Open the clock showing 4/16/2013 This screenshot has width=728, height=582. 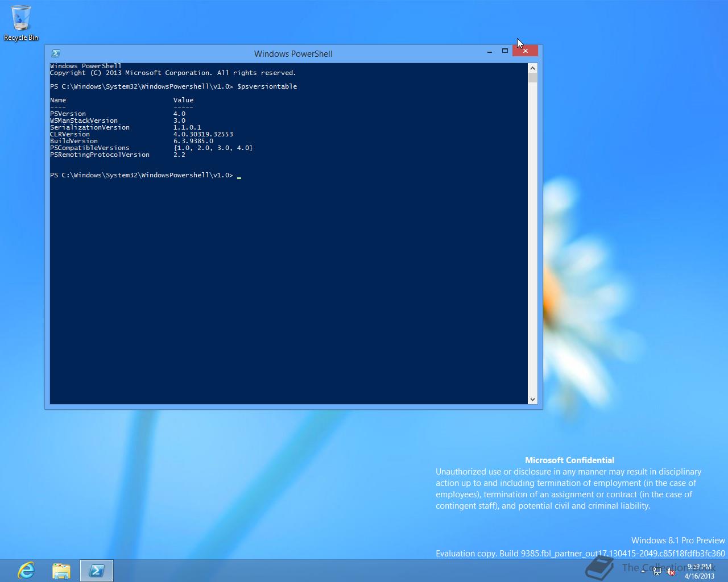click(700, 571)
